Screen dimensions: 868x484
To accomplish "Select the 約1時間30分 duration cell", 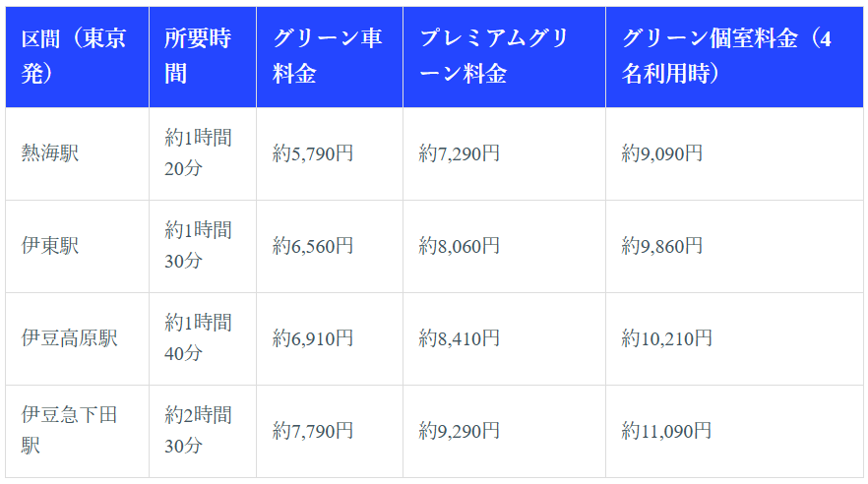I will (x=199, y=246).
